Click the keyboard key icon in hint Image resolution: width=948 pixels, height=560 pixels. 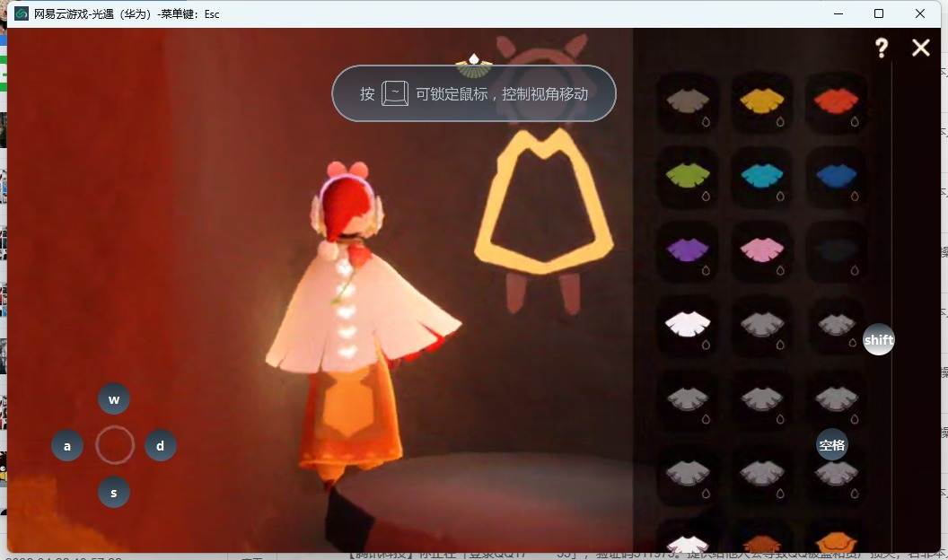(395, 93)
